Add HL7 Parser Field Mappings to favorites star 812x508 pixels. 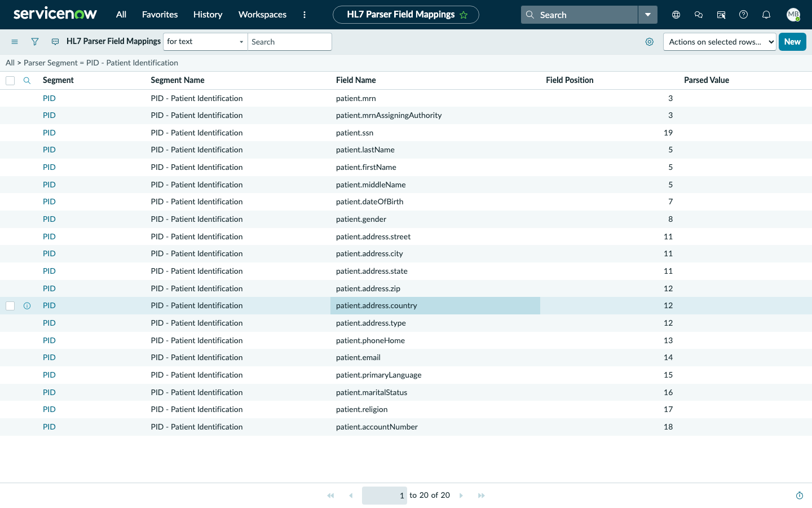(x=464, y=15)
